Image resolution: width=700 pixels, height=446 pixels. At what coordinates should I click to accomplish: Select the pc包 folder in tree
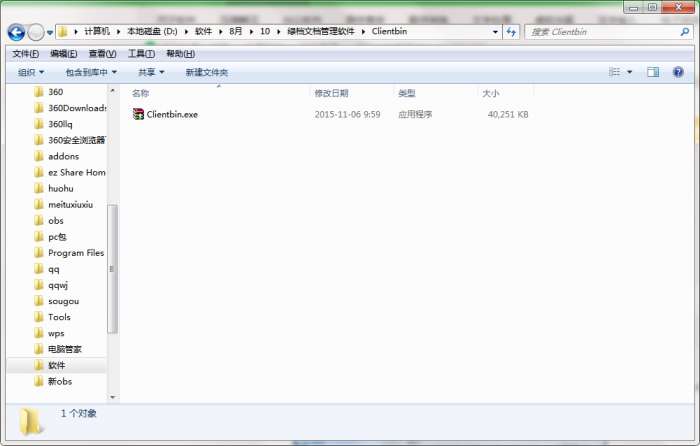coord(57,237)
